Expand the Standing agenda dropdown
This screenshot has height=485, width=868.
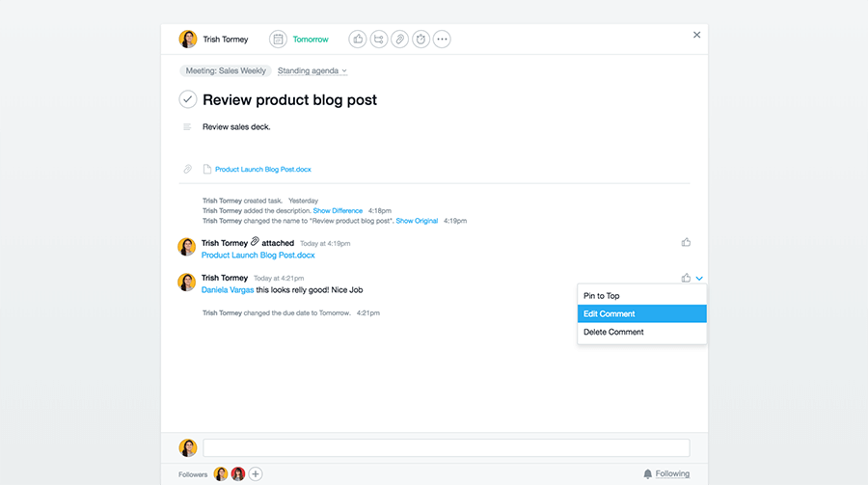pos(312,70)
